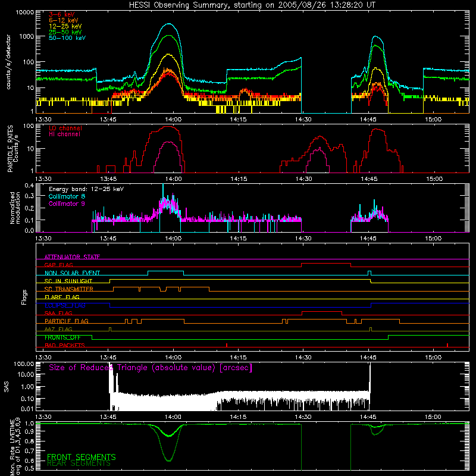Image resolution: width=476 pixels, height=476 pixels.
Task: Select the 25-50 keV legend label
Action: point(65,32)
